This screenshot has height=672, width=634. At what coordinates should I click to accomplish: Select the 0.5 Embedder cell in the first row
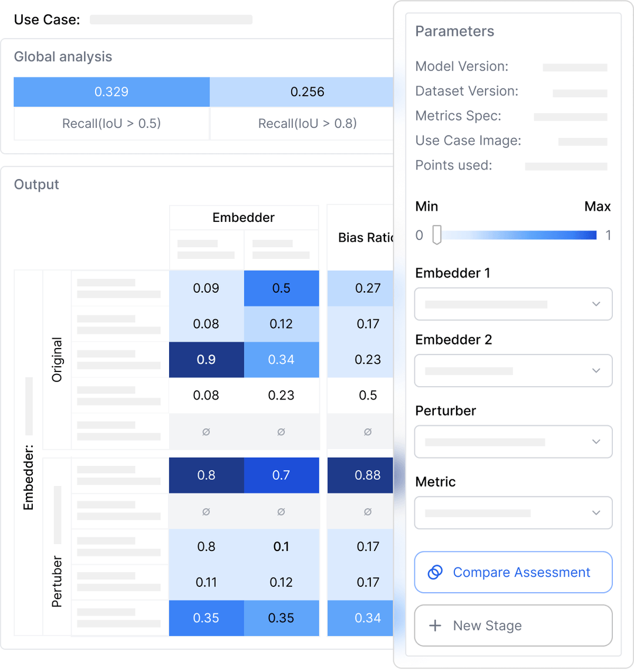click(x=281, y=288)
